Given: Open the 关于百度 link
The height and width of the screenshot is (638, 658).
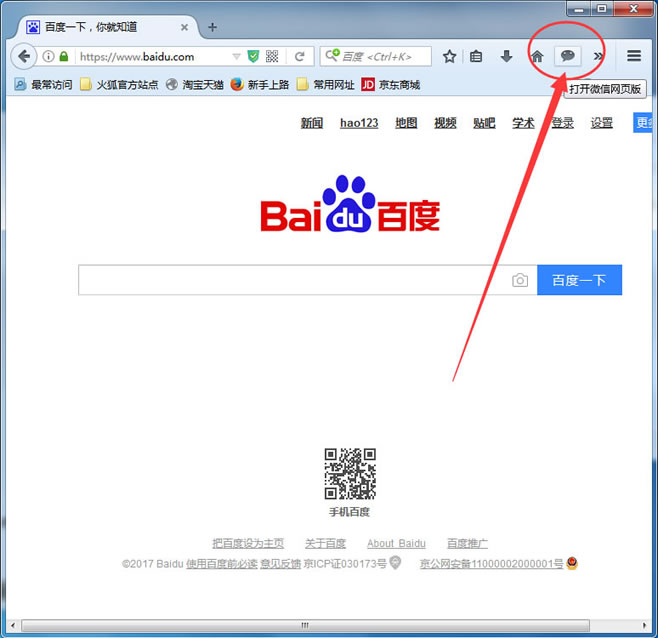Looking at the screenshot, I should coord(325,544).
